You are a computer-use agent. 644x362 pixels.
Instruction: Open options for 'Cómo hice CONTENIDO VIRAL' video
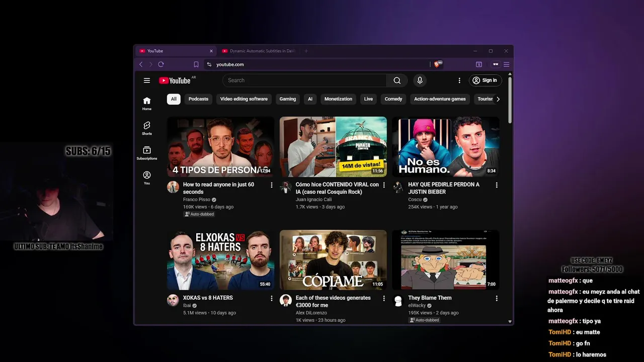tap(384, 185)
